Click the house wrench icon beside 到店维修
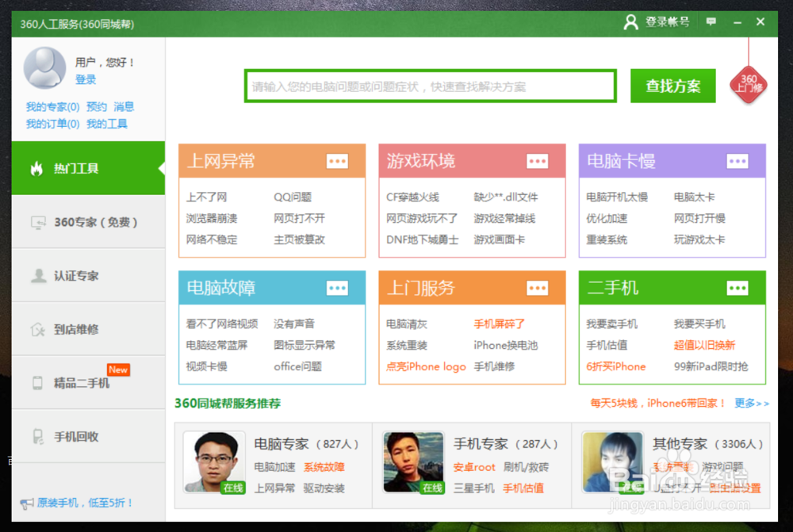The image size is (793, 532). (38, 330)
